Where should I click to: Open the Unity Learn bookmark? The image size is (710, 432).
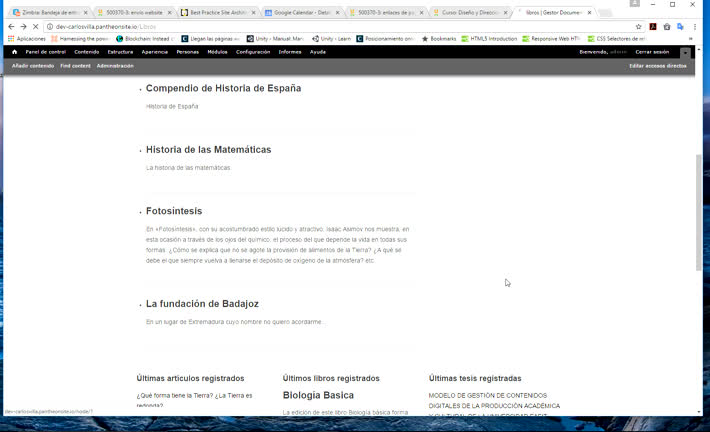[331, 39]
